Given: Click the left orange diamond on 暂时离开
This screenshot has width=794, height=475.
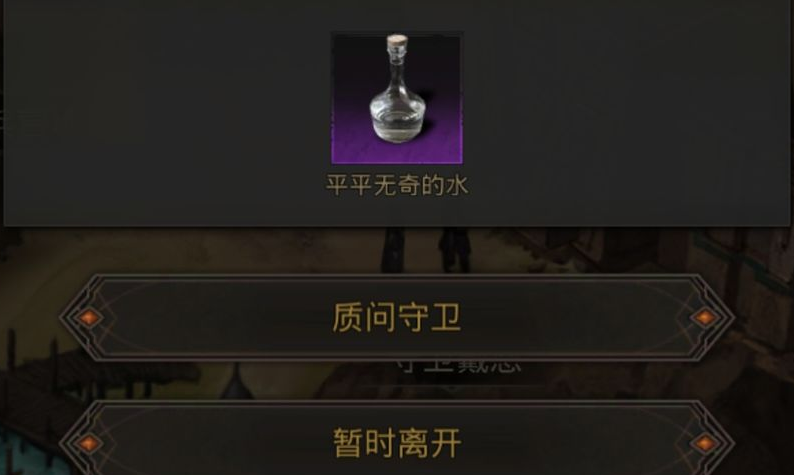Looking at the screenshot, I should click(89, 443).
